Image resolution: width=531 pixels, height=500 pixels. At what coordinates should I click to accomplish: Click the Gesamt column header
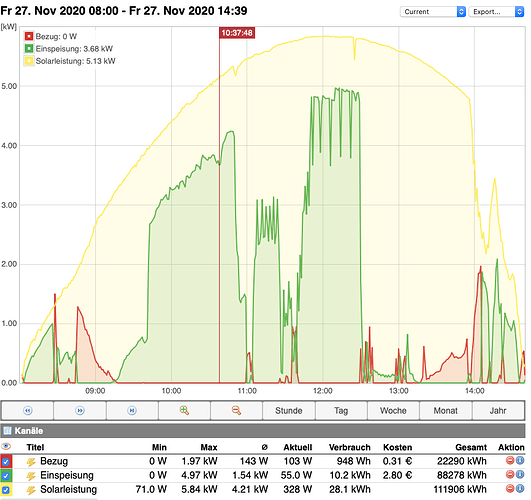[471, 447]
